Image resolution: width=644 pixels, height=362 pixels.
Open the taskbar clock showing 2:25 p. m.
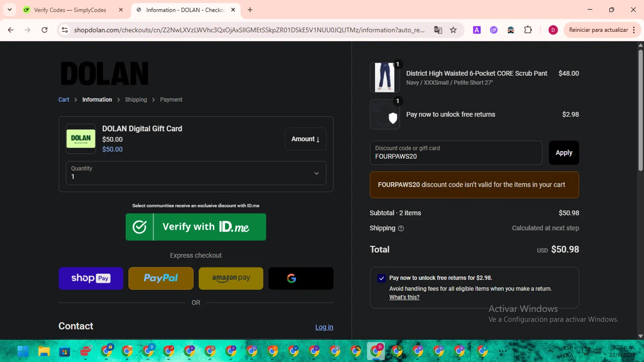click(x=623, y=351)
